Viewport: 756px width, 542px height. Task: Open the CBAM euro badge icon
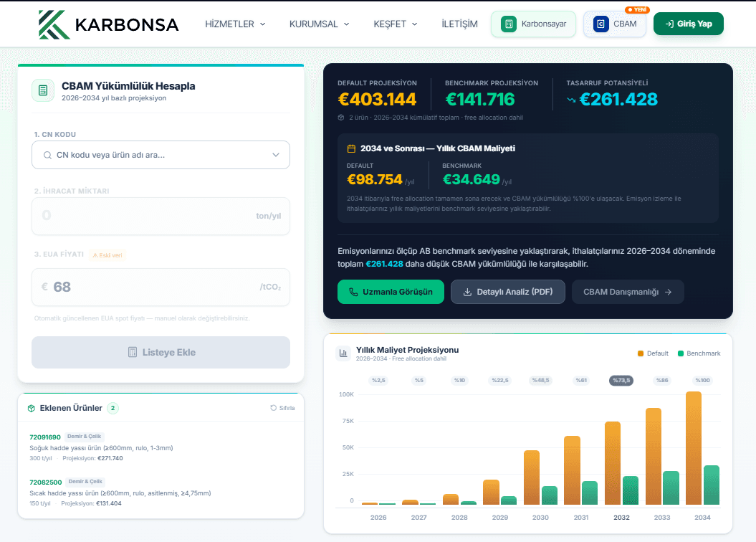click(x=600, y=24)
